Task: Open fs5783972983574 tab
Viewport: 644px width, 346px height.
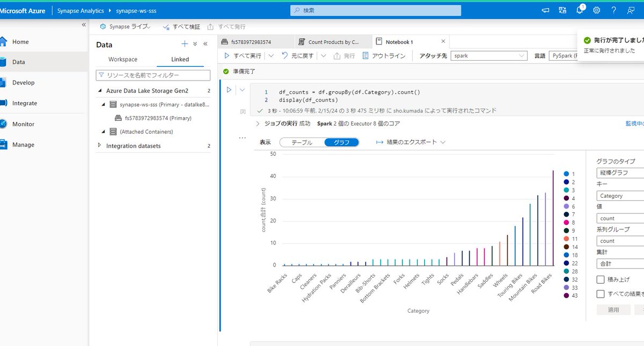Action: 257,42
